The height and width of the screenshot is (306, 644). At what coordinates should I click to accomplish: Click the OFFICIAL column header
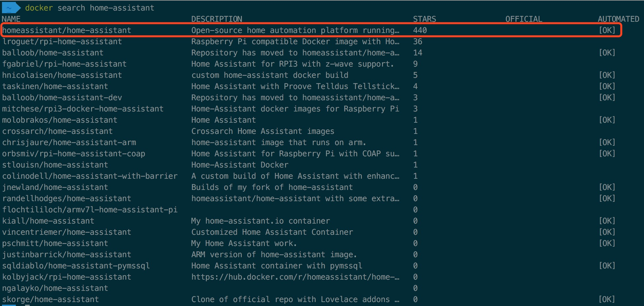524,19
